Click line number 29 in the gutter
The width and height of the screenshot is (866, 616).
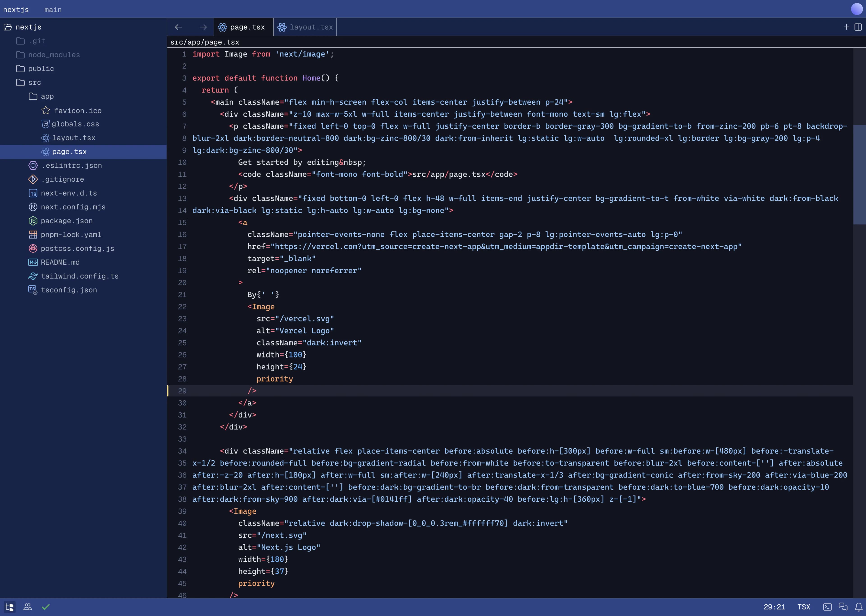[182, 391]
